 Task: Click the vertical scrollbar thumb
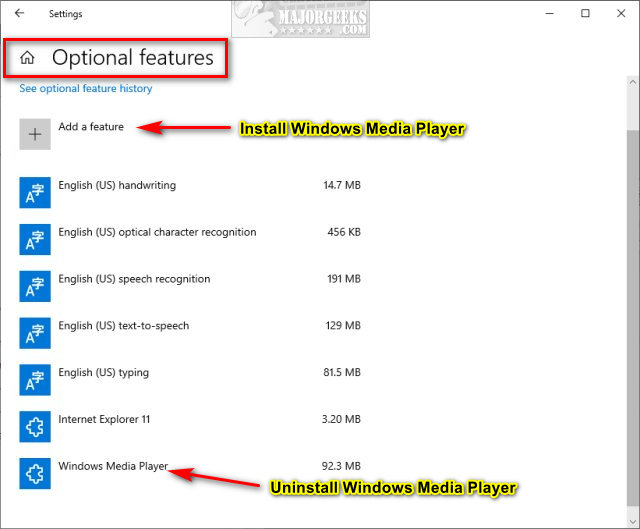point(633,318)
